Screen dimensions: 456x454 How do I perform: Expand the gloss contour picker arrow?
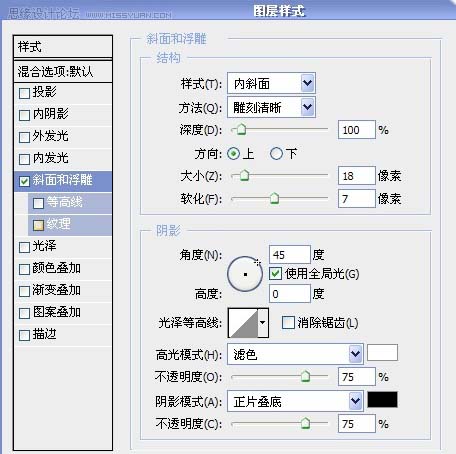point(263,323)
